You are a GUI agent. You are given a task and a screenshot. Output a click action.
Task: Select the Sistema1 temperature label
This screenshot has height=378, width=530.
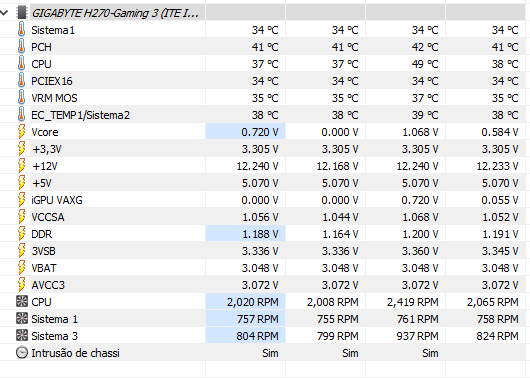coord(53,30)
